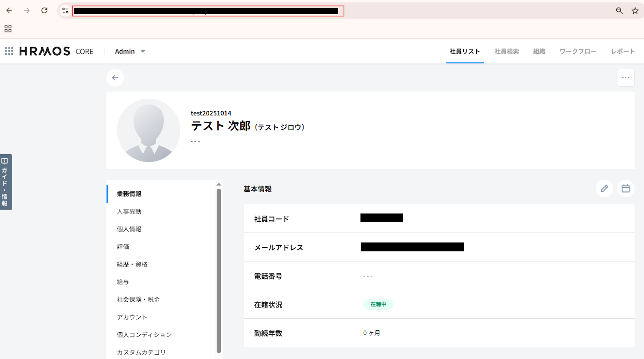Click the side menu scrollbar thumb

click(x=219, y=271)
